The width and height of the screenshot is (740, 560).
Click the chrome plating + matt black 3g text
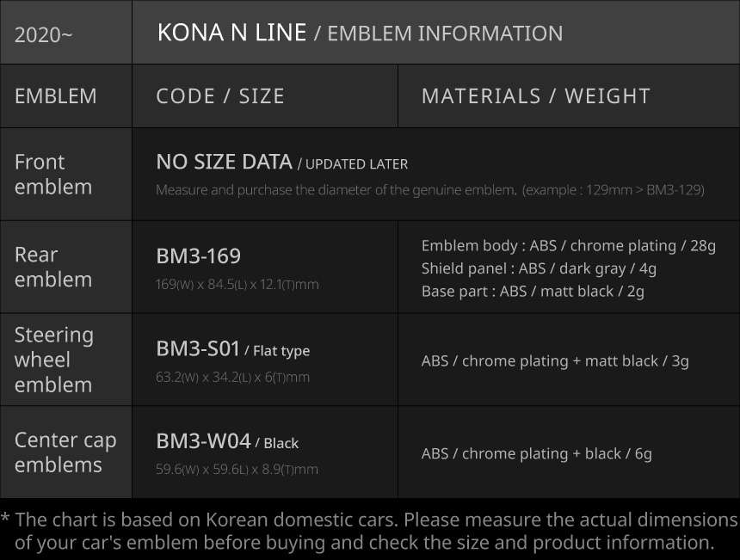click(x=555, y=360)
